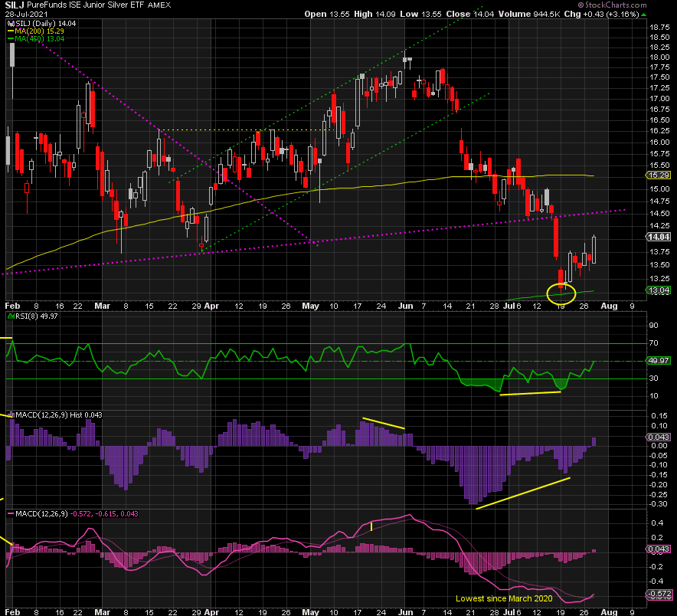Click the -0.572 MACD value tag

point(659,594)
